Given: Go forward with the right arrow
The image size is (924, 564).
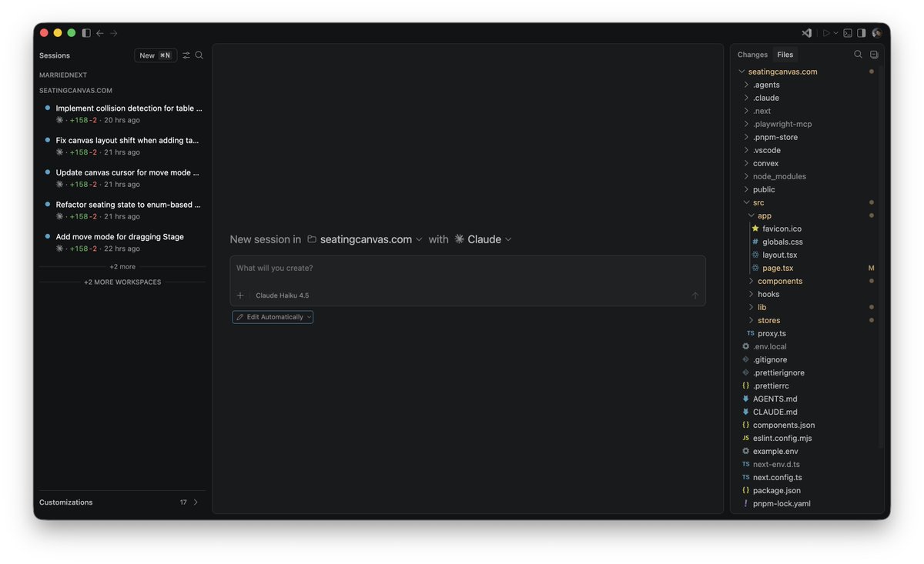Looking at the screenshot, I should [x=114, y=33].
